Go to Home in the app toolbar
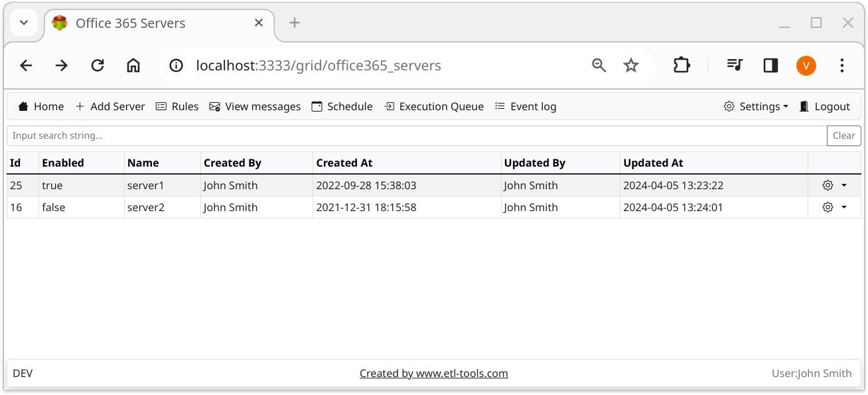 tap(41, 106)
